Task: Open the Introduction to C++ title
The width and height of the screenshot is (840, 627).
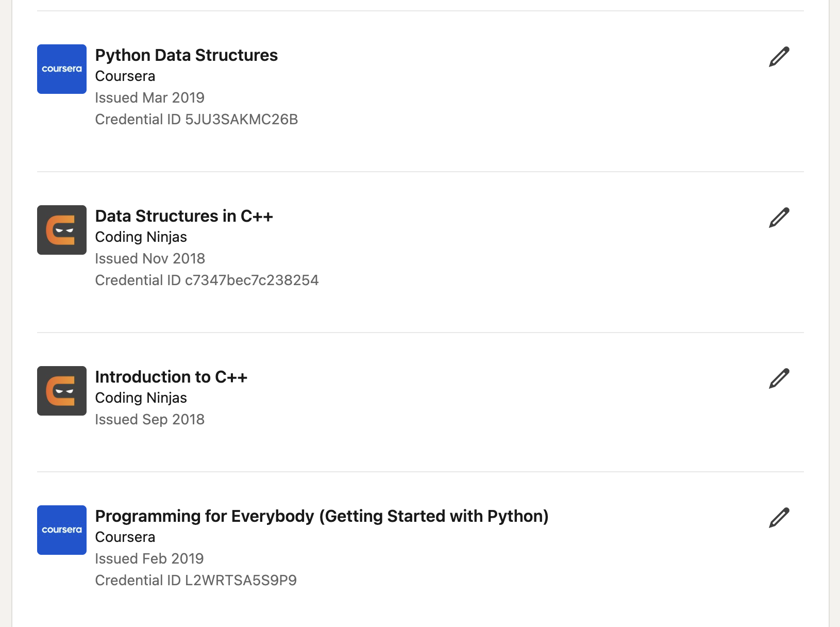Action: pyautogui.click(x=171, y=377)
